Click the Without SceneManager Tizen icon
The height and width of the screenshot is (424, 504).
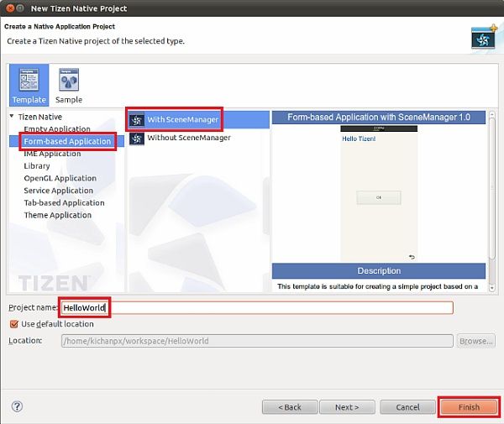tap(137, 139)
